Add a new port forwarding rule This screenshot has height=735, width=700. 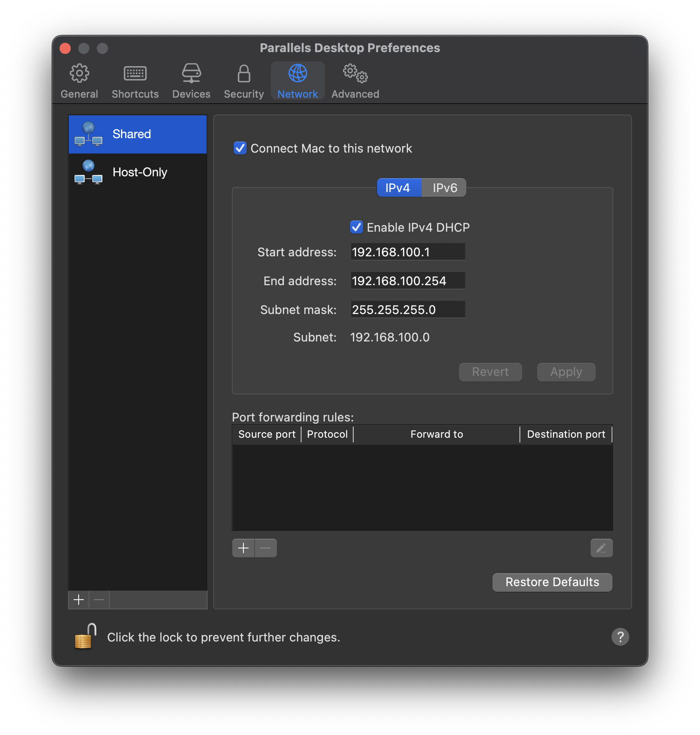[x=243, y=548]
